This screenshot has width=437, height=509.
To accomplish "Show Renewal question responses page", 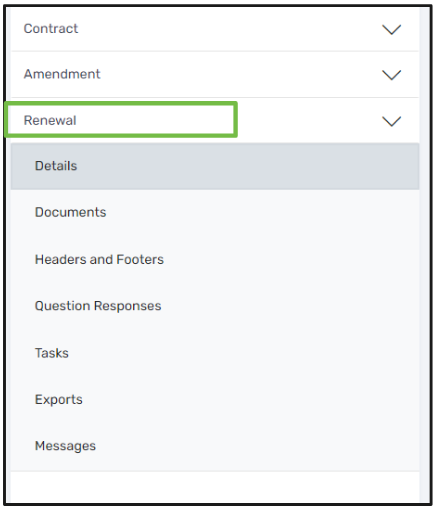I will 215,306.
